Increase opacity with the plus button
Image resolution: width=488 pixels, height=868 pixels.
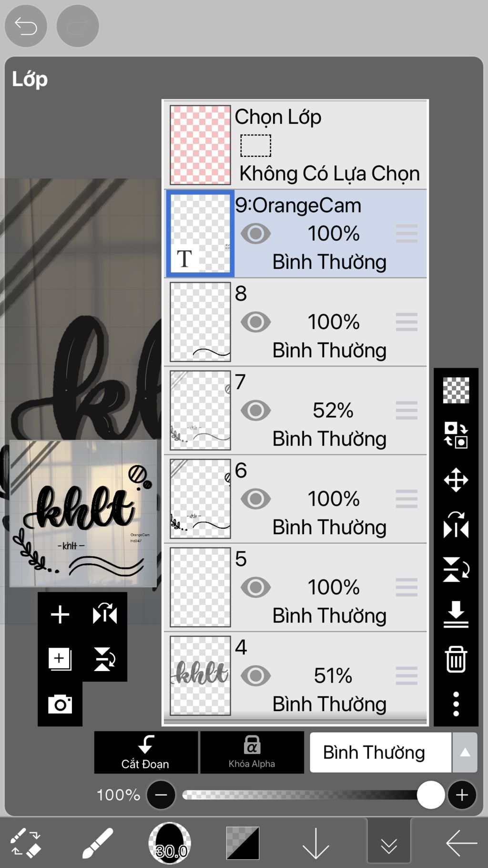(462, 795)
